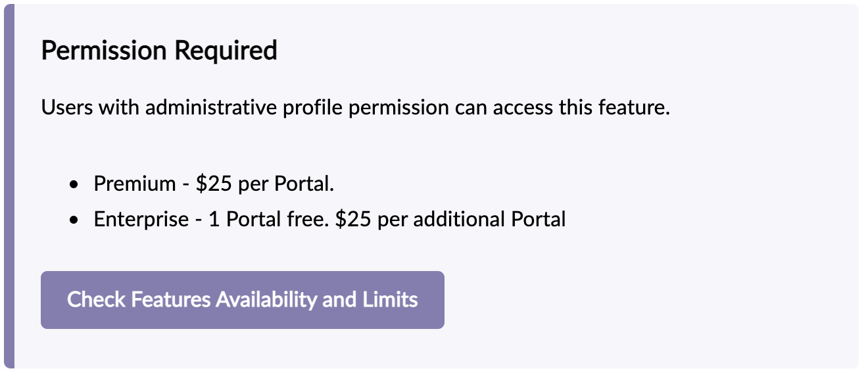
Task: Click the word Premium in the list
Action: pyautogui.click(x=135, y=184)
